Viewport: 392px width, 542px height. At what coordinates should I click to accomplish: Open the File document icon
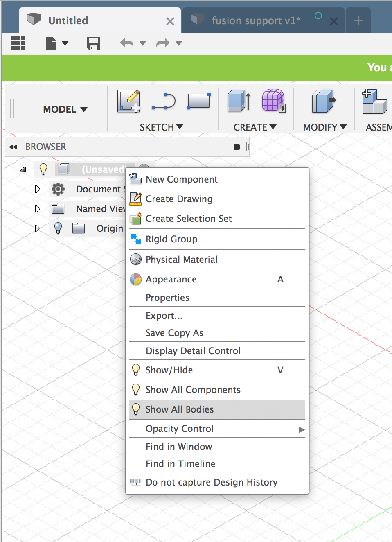[51, 43]
